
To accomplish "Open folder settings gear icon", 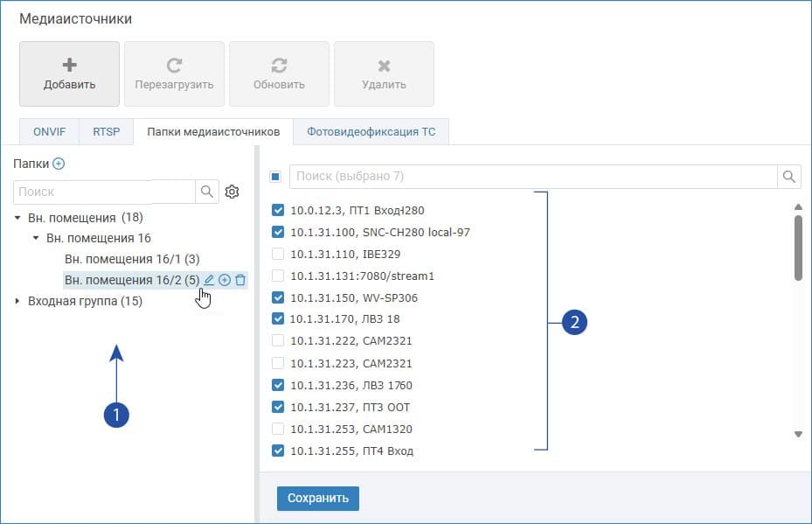I will [232, 192].
